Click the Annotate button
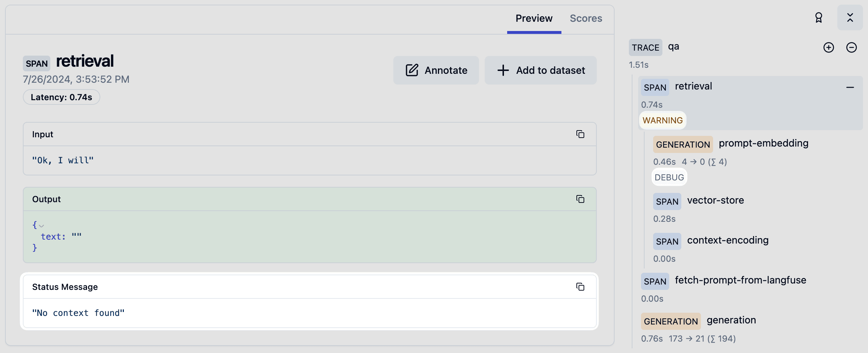Viewport: 868px width, 353px height. 436,70
